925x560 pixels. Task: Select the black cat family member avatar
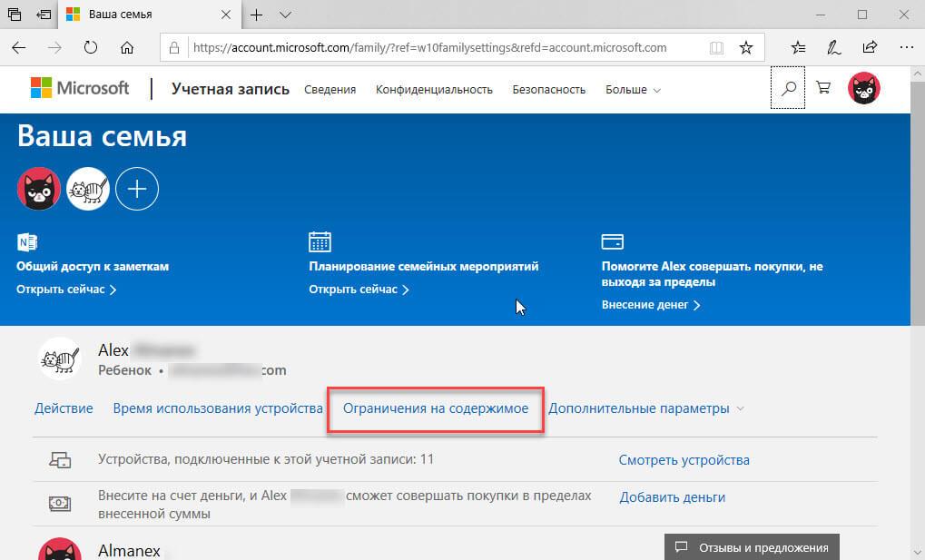point(39,189)
